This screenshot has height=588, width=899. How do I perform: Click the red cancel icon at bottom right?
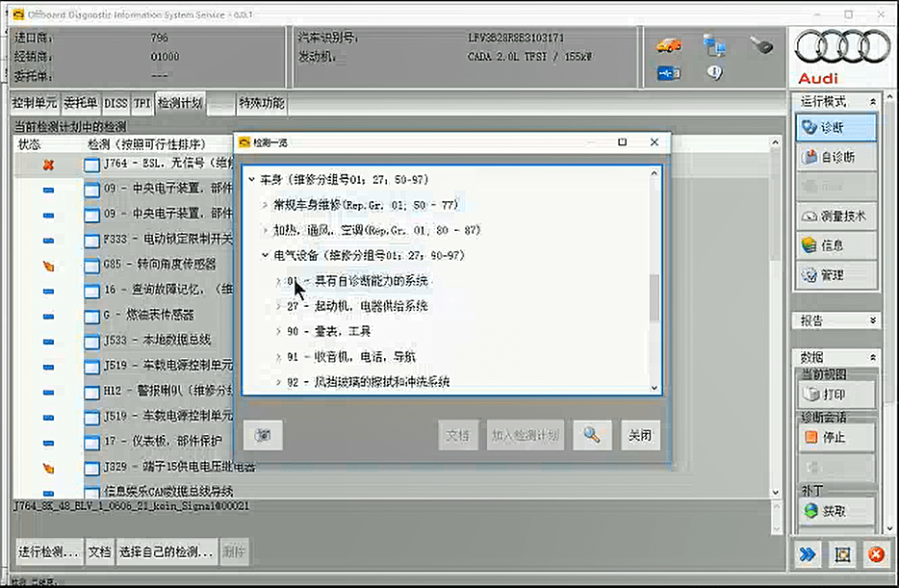coord(875,554)
